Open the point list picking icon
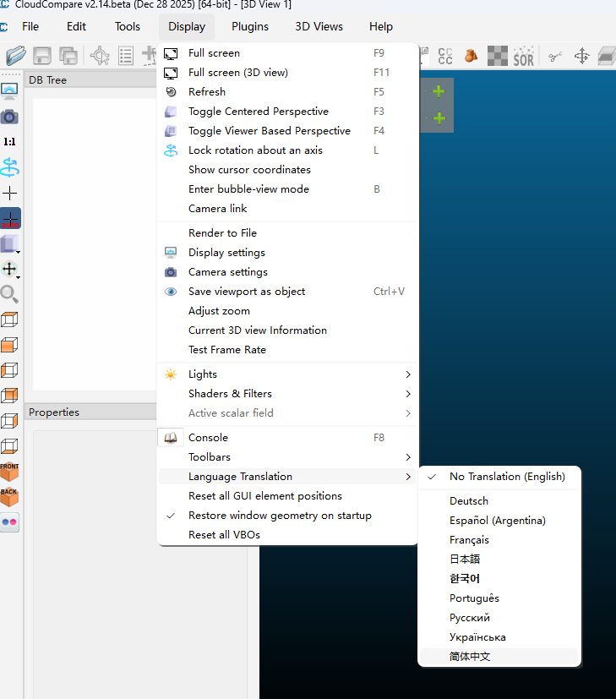 pyautogui.click(x=126, y=56)
